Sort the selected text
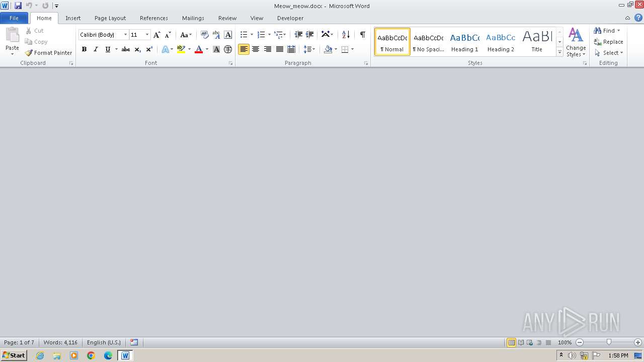This screenshot has height=362, width=644. (x=346, y=35)
